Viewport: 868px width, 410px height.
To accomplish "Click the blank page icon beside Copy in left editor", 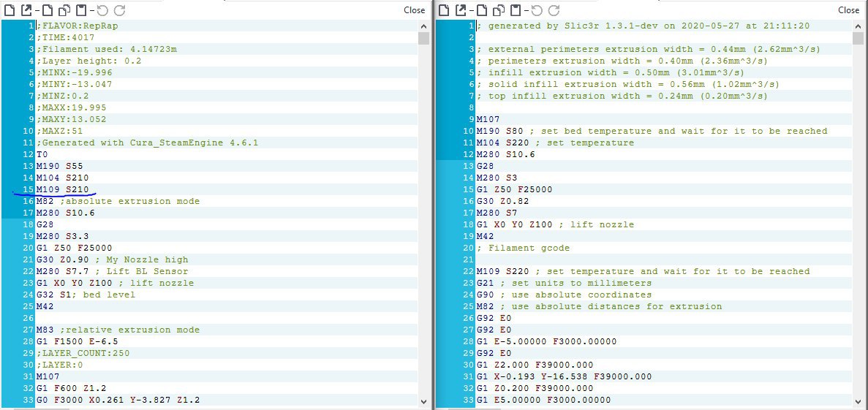I will [x=48, y=10].
